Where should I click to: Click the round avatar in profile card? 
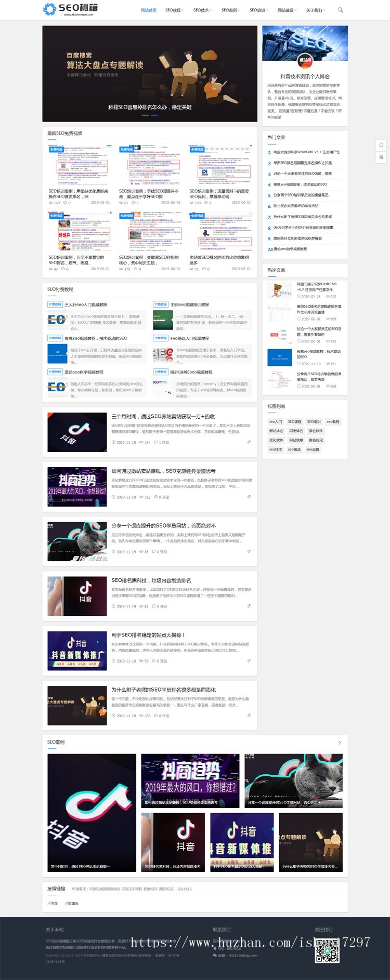(x=305, y=60)
